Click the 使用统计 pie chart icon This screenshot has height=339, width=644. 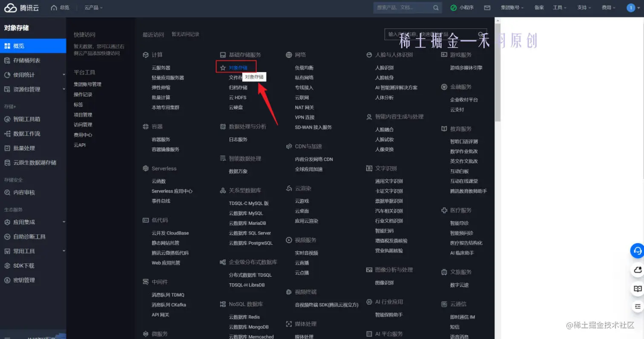tap(7, 75)
